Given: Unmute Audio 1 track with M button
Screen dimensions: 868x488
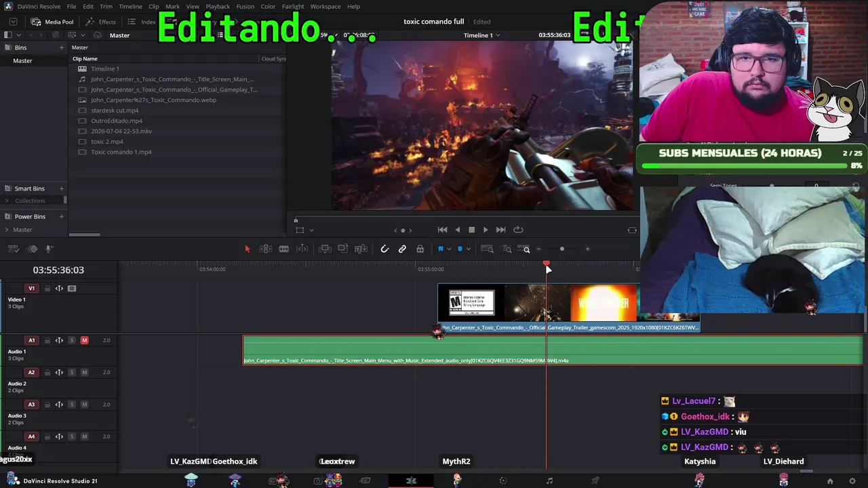Looking at the screenshot, I should 85,340.
